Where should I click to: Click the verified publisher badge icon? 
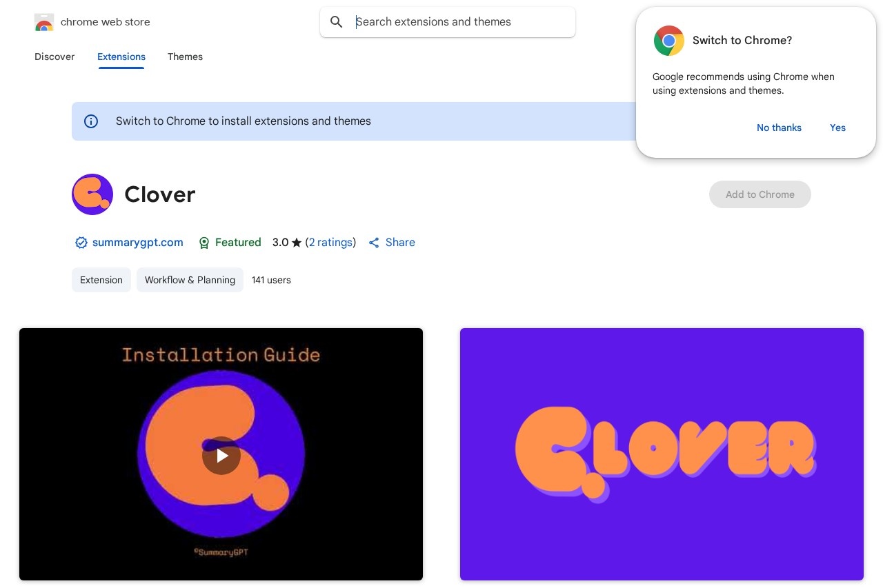(81, 243)
